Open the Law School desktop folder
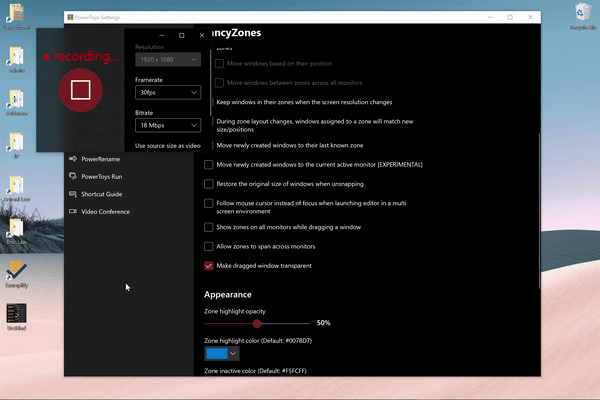The width and height of the screenshot is (600, 400). (x=16, y=16)
